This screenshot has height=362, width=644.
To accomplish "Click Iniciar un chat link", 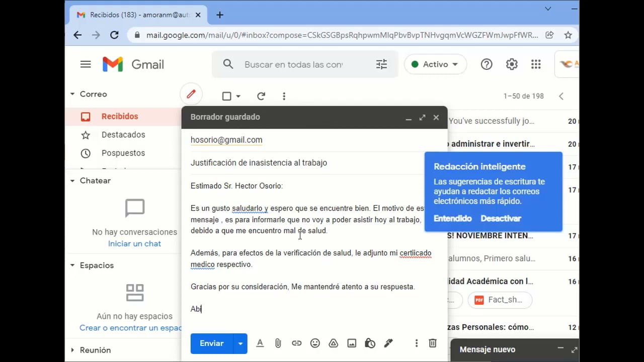I will (134, 243).
